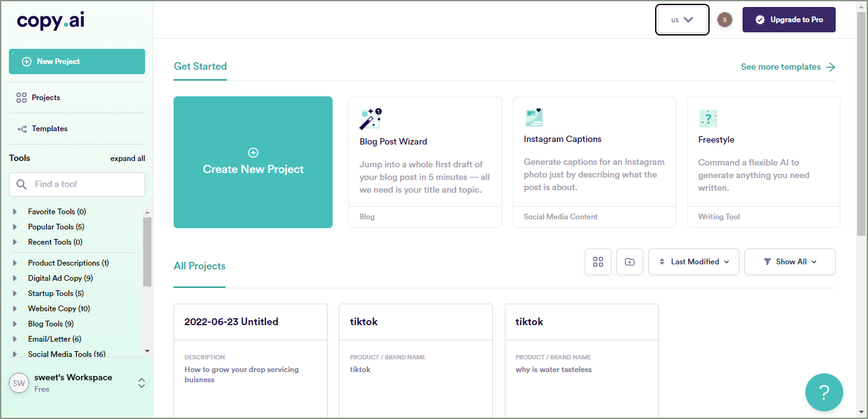Select the All Projects tab
The height and width of the screenshot is (419, 868).
click(200, 266)
